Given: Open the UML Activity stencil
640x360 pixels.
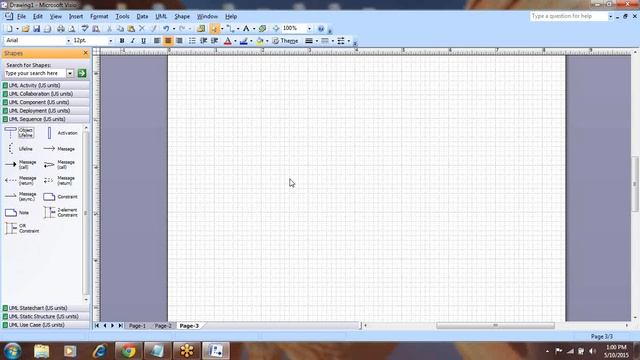Looking at the screenshot, I should click(x=45, y=85).
